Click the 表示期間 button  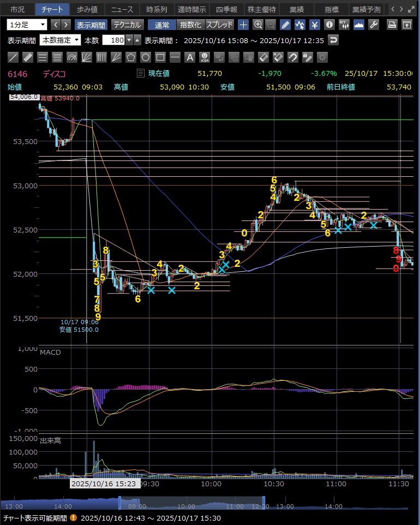pyautogui.click(x=91, y=25)
